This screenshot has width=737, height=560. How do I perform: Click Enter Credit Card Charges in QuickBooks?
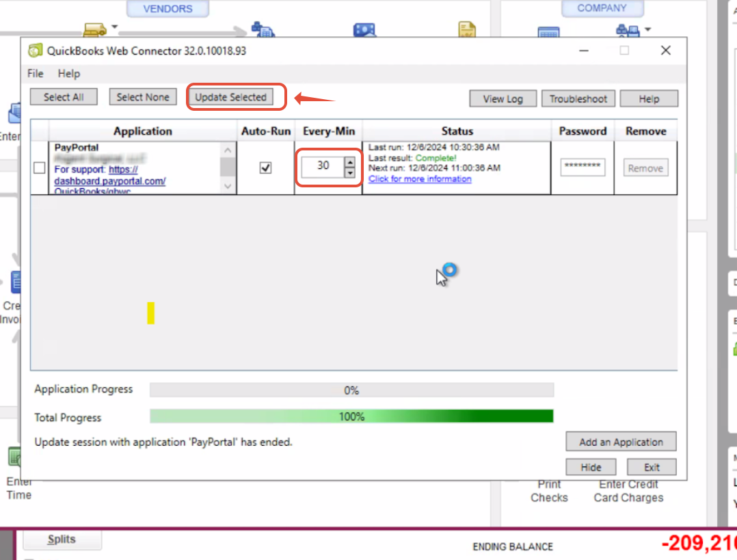pyautogui.click(x=628, y=491)
